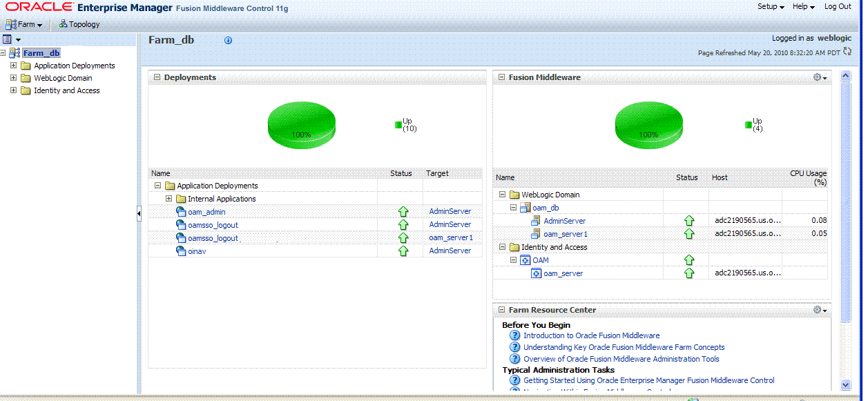Click the info icon next to the Farm_db title
This screenshot has width=868, height=401.
pos(229,40)
